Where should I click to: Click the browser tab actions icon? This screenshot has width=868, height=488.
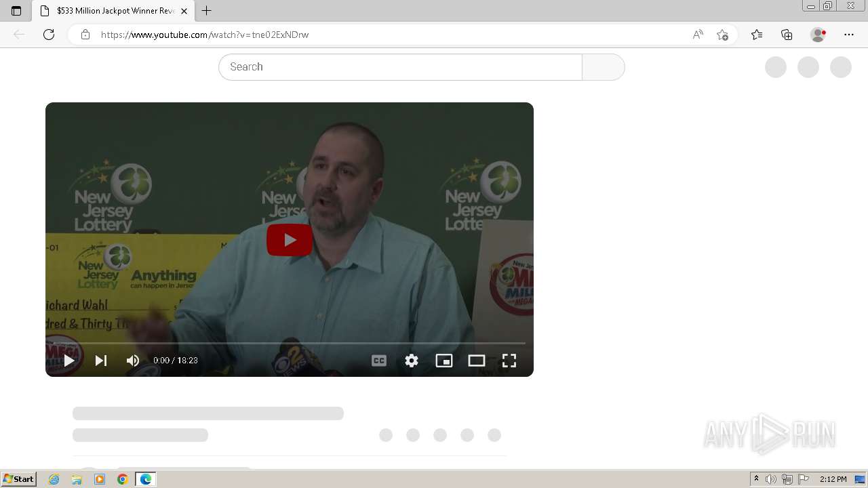[x=16, y=11]
